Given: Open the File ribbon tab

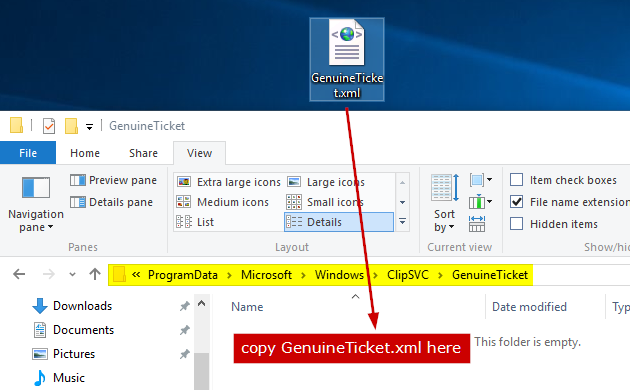Looking at the screenshot, I should [x=28, y=153].
